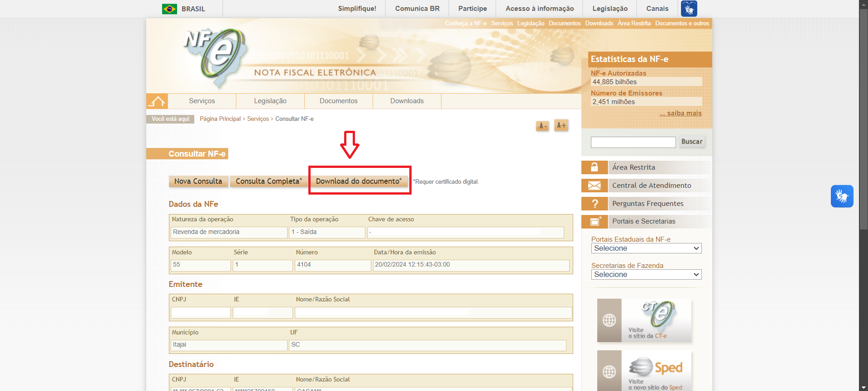Viewport: 868px width, 391px height.
Task: Open Central de Atendimento sidebar link
Action: click(x=652, y=186)
